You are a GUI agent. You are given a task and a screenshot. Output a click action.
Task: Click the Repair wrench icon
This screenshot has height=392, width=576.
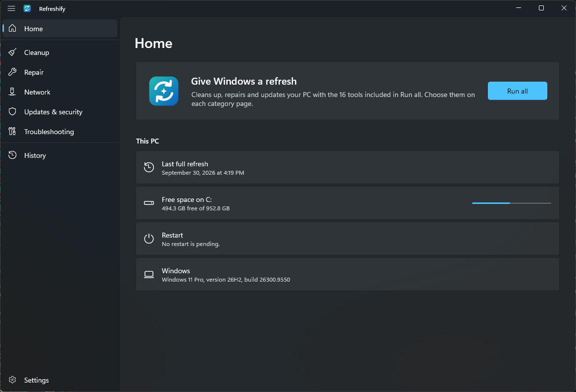coord(12,72)
